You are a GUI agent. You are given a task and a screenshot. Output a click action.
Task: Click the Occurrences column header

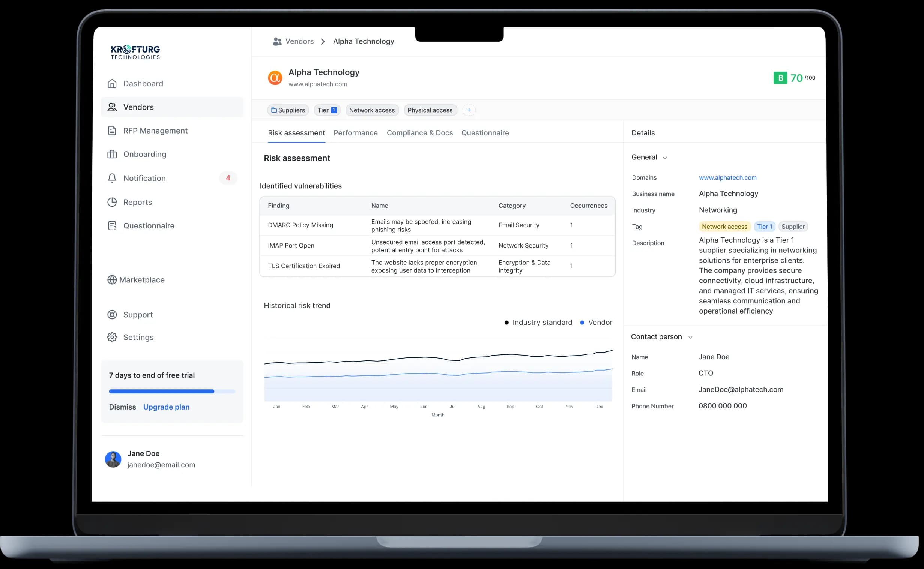pyautogui.click(x=589, y=206)
